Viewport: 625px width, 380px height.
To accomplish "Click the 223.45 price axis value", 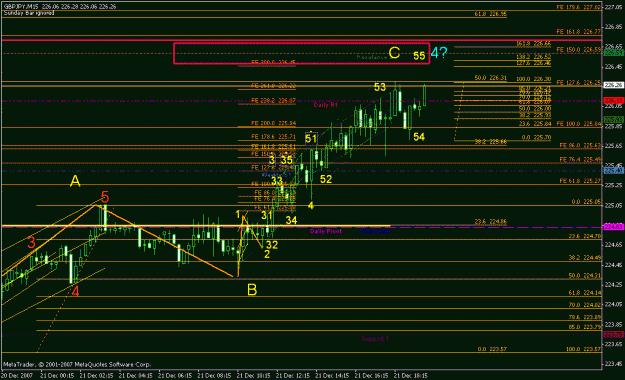I will pos(614,364).
